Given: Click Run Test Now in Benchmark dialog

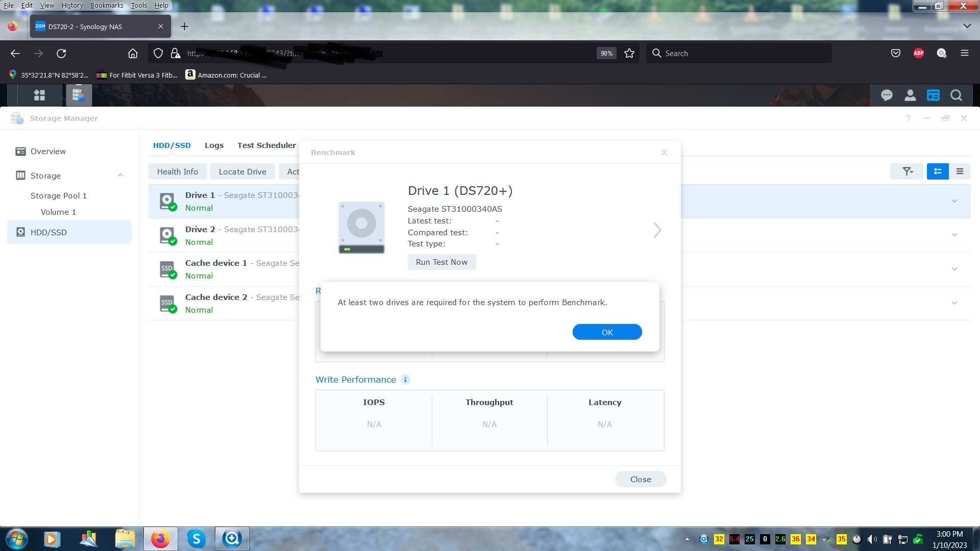Looking at the screenshot, I should tap(442, 262).
